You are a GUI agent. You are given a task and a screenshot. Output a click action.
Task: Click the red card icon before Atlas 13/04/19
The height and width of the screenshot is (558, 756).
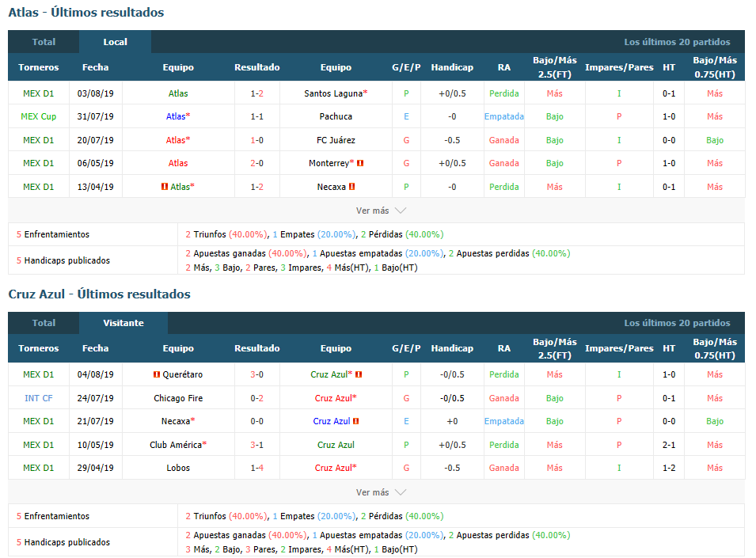coord(165,187)
